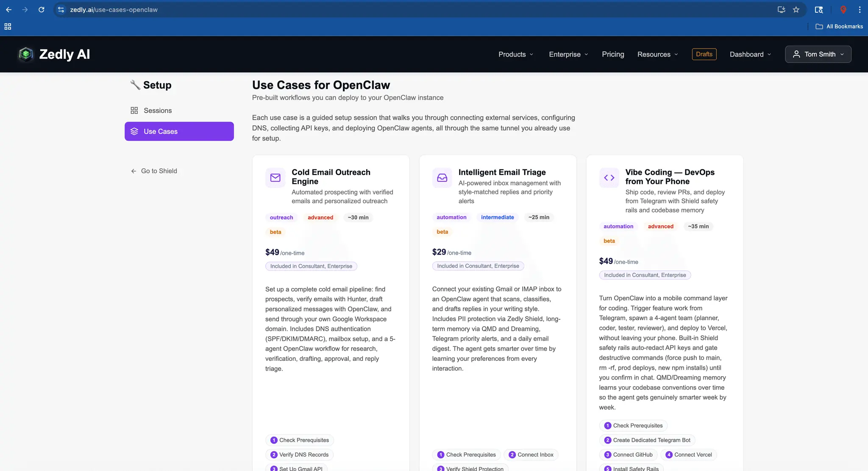Image resolution: width=868 pixels, height=471 pixels.
Task: Click the ~35 min tag on Vibe Coding card
Action: coord(698,227)
